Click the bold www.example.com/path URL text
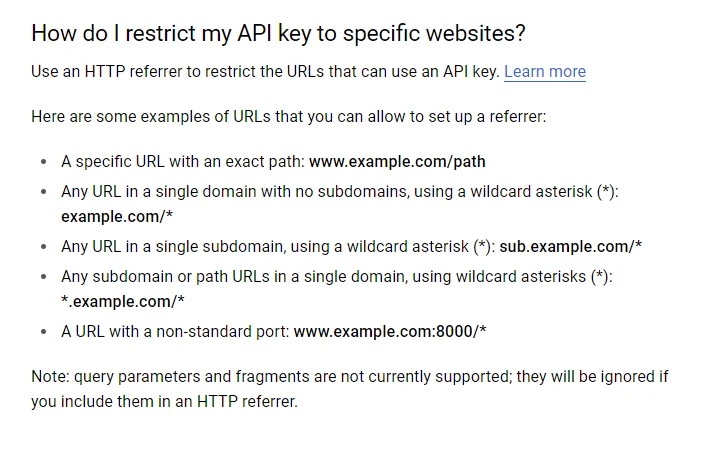Image resolution: width=707 pixels, height=468 pixels. click(397, 161)
